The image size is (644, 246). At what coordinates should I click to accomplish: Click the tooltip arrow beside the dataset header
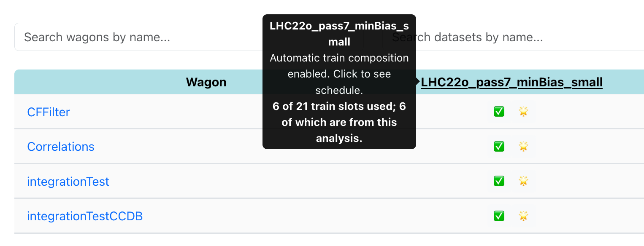418,81
